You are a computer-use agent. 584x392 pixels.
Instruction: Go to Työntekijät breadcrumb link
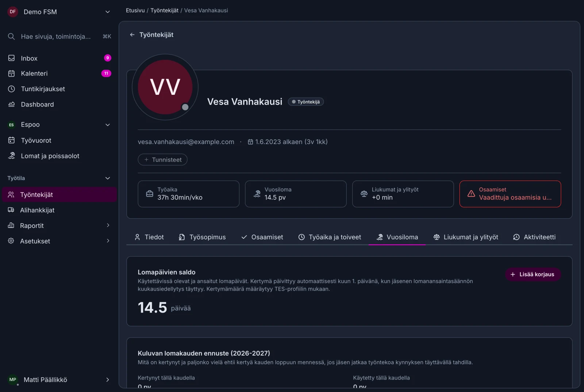coord(164,11)
